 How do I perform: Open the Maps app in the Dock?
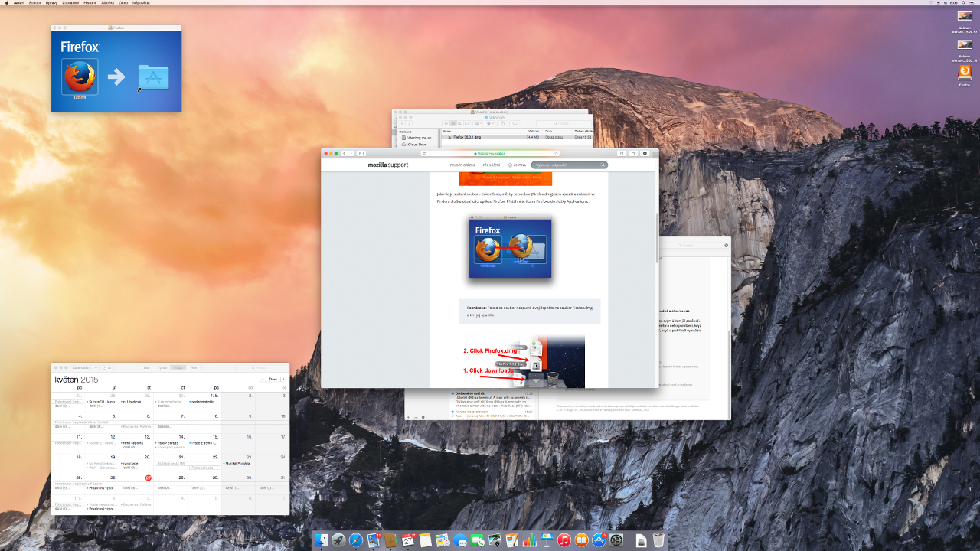click(x=442, y=540)
